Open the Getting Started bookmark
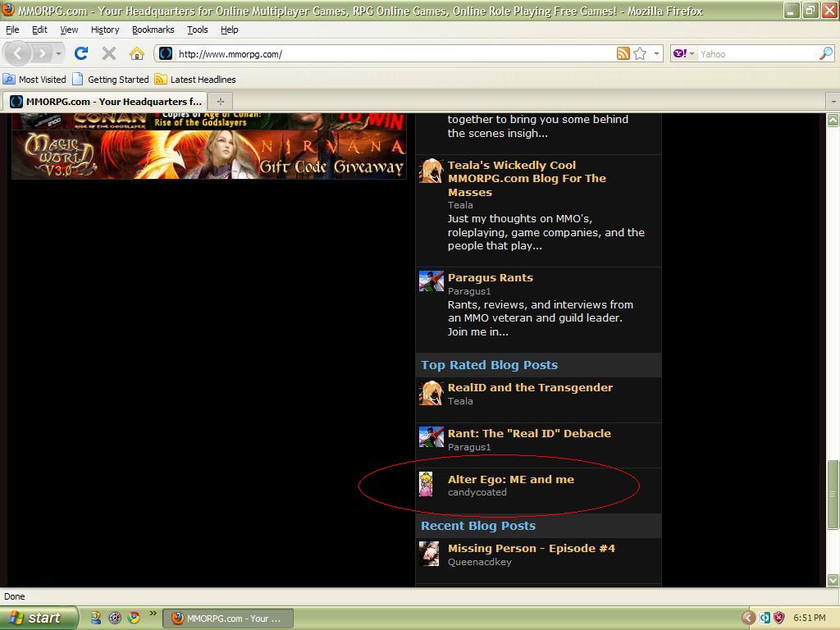This screenshot has height=630, width=840. point(111,80)
